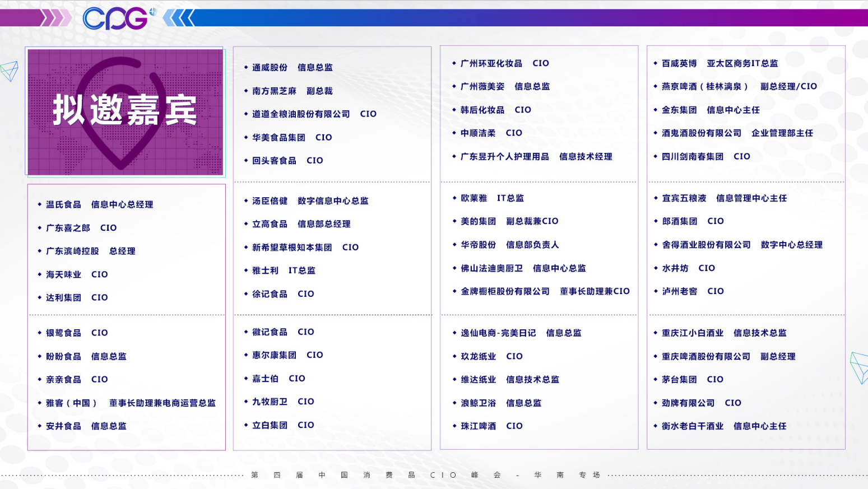Select the 广东喜之郎 CIO entry
The width and height of the screenshot is (868, 489).
81,228
